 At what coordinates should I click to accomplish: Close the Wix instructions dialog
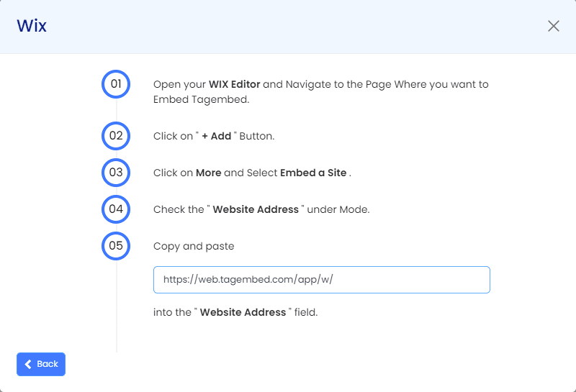click(x=553, y=26)
